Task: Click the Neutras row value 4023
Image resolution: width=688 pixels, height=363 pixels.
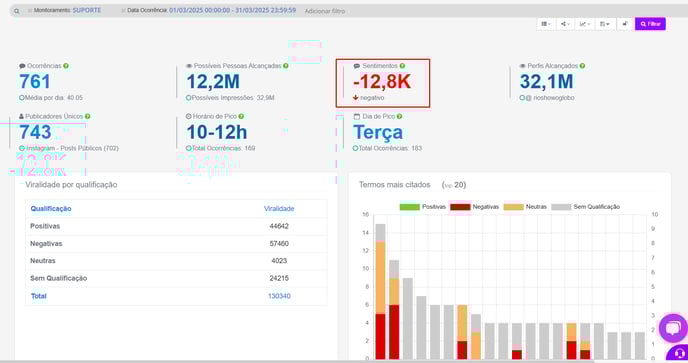Action: [279, 261]
